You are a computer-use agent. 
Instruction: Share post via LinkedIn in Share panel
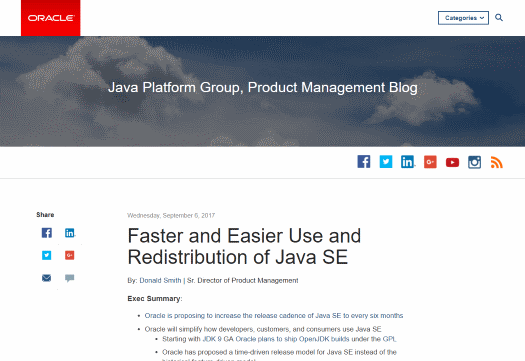pos(70,233)
